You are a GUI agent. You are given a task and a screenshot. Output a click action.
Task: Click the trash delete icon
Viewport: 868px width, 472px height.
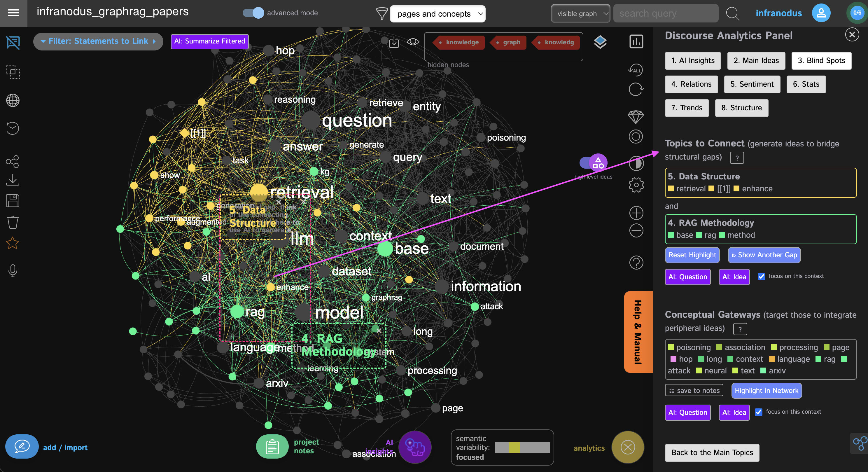point(13,222)
